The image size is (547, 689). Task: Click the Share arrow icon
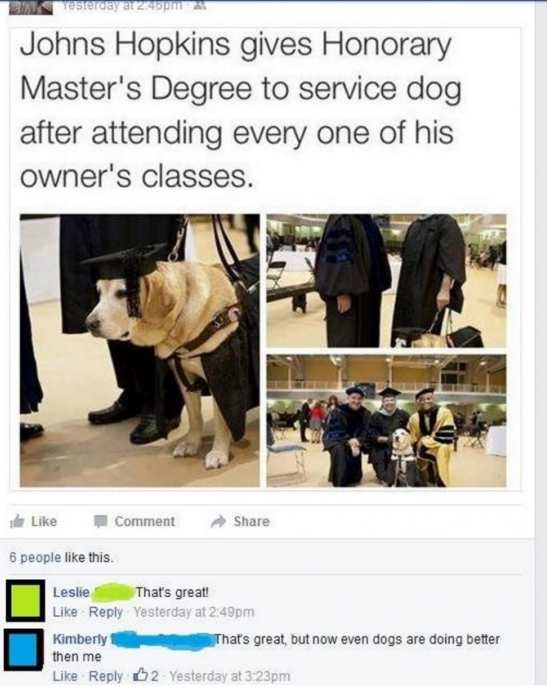[x=218, y=521]
